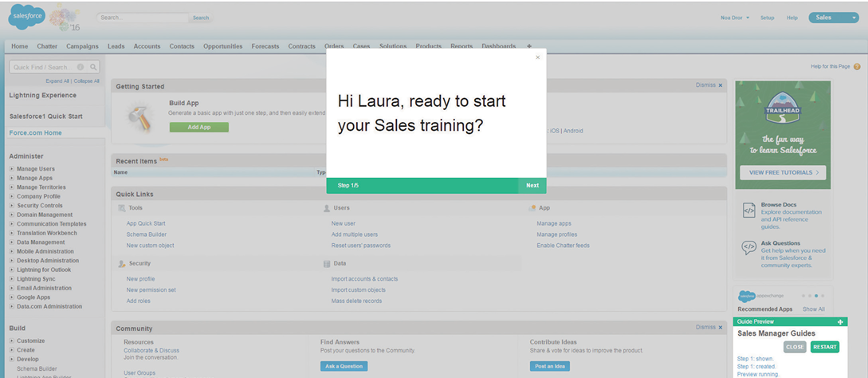Expand Manage Apps tree node
This screenshot has width=868, height=378.
click(12, 178)
